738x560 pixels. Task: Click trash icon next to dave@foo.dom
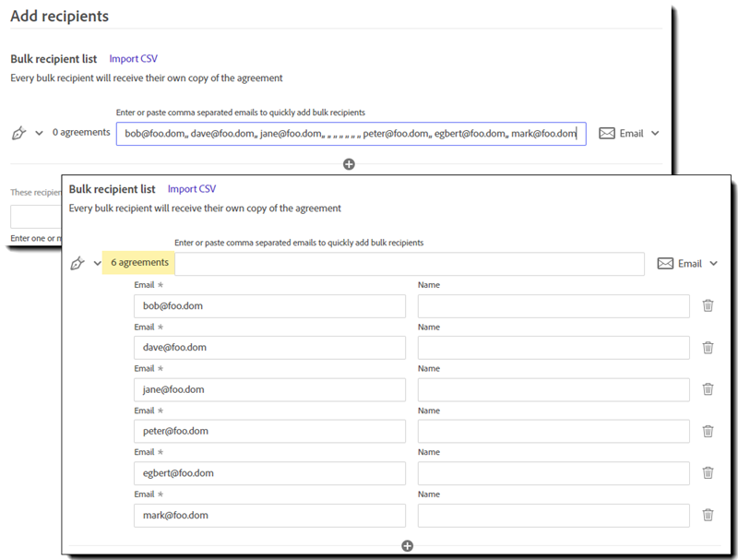coord(708,348)
